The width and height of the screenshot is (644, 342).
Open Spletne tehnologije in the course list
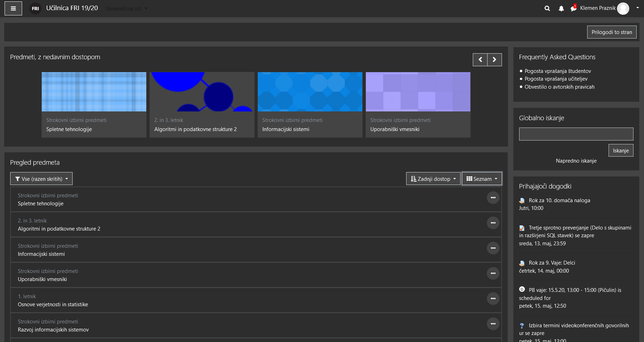(x=41, y=204)
